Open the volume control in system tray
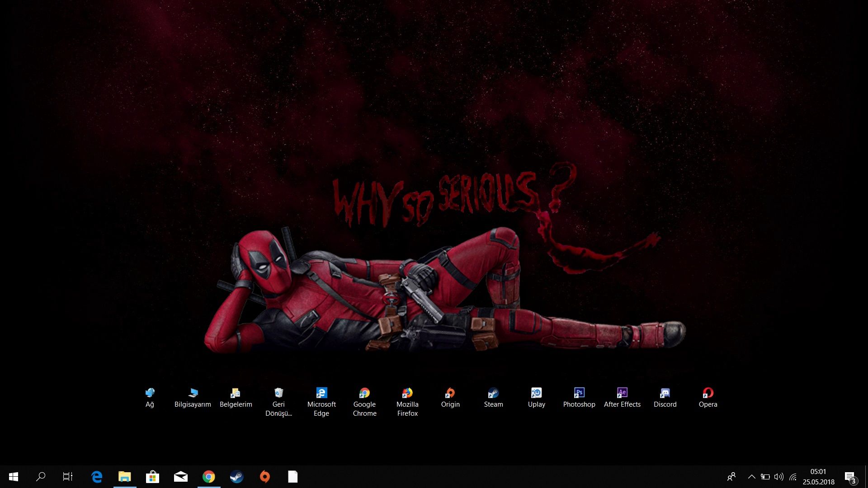This screenshot has height=488, width=868. coord(778,477)
